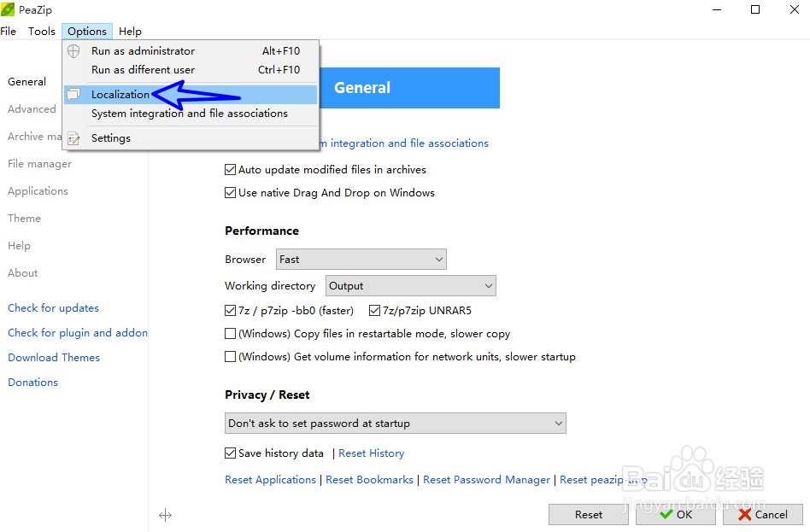Close the PeaZip window
The height and width of the screenshot is (532, 810).
pos(795,9)
